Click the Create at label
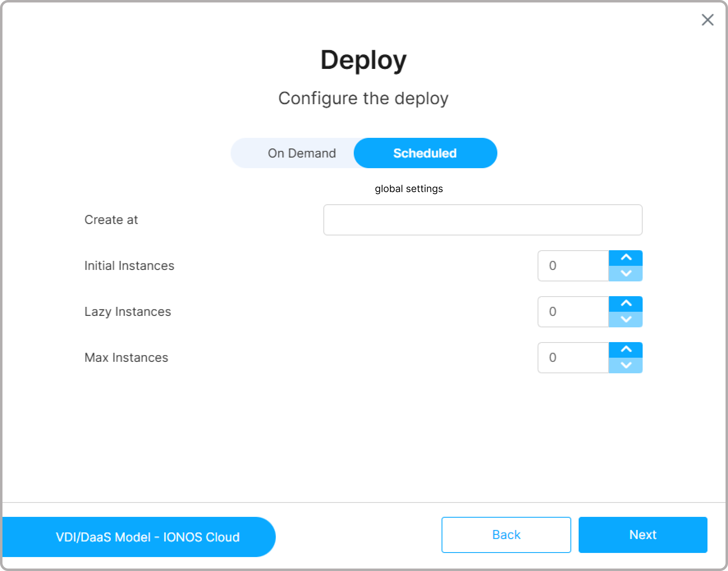The width and height of the screenshot is (728, 571). tap(111, 220)
